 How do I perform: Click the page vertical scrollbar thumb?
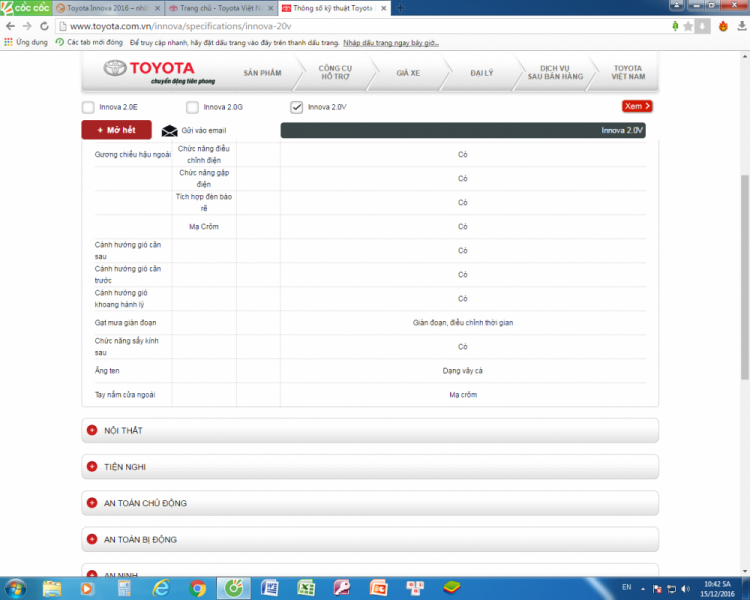click(x=745, y=277)
